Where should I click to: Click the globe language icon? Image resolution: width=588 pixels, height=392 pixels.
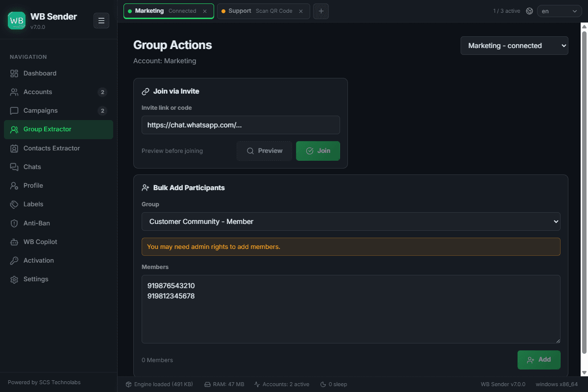tap(529, 11)
